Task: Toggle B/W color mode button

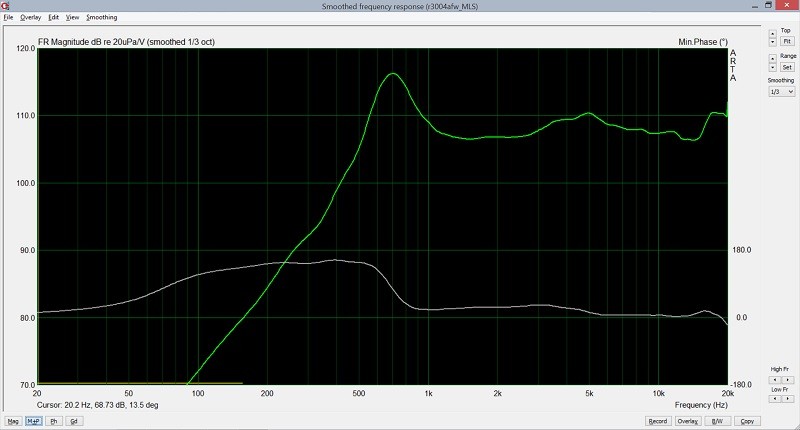Action: (717, 421)
